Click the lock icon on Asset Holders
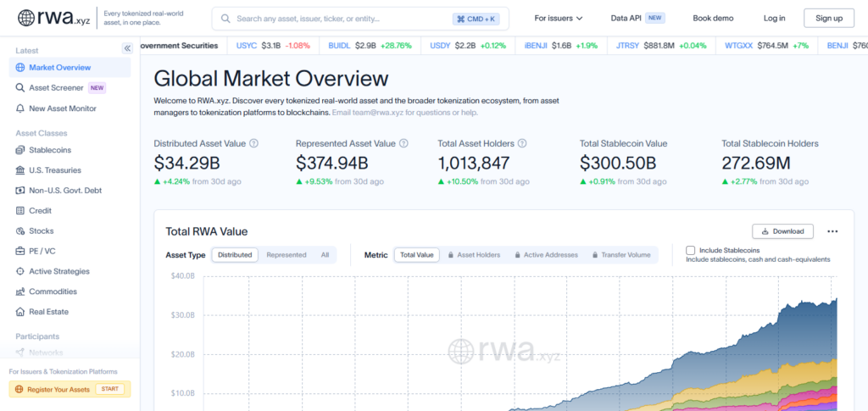Image resolution: width=868 pixels, height=411 pixels. tap(451, 255)
